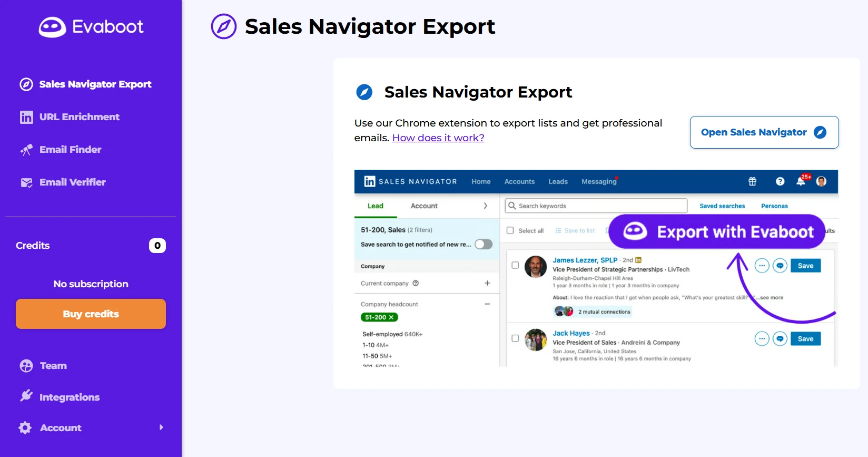Click the message icon for Jack Hayes

tap(780, 338)
